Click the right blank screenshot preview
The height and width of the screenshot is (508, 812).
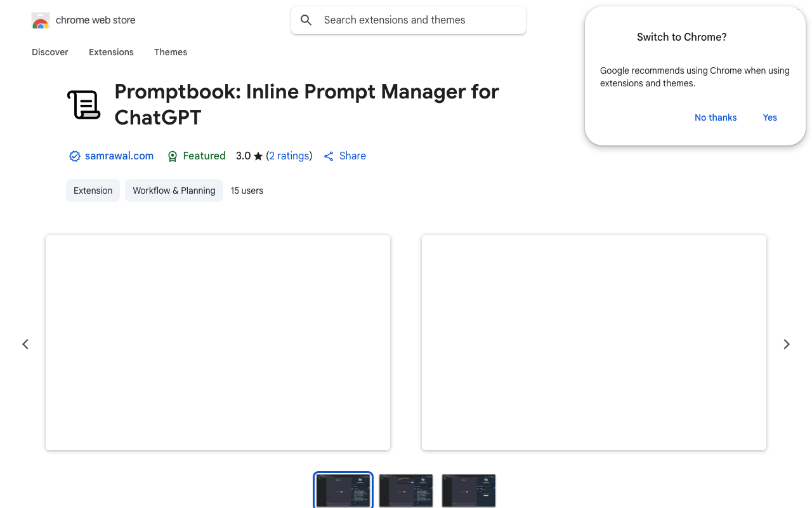coord(594,342)
